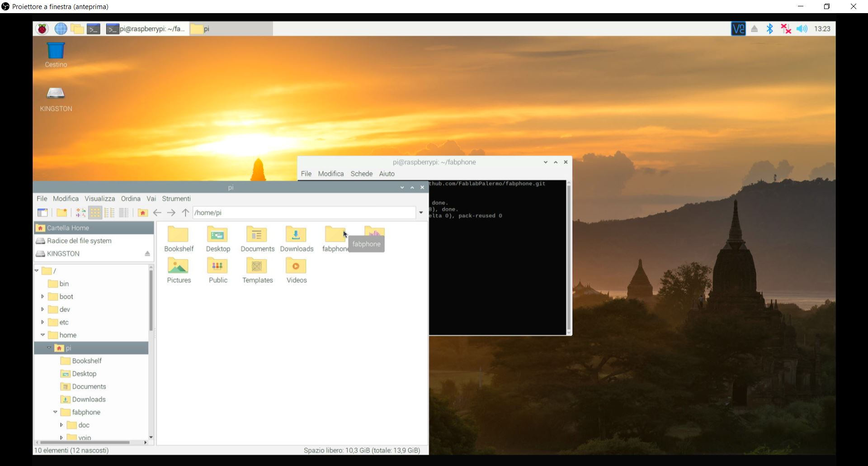
Task: Collapse the pi folder tree node
Action: (x=49, y=348)
